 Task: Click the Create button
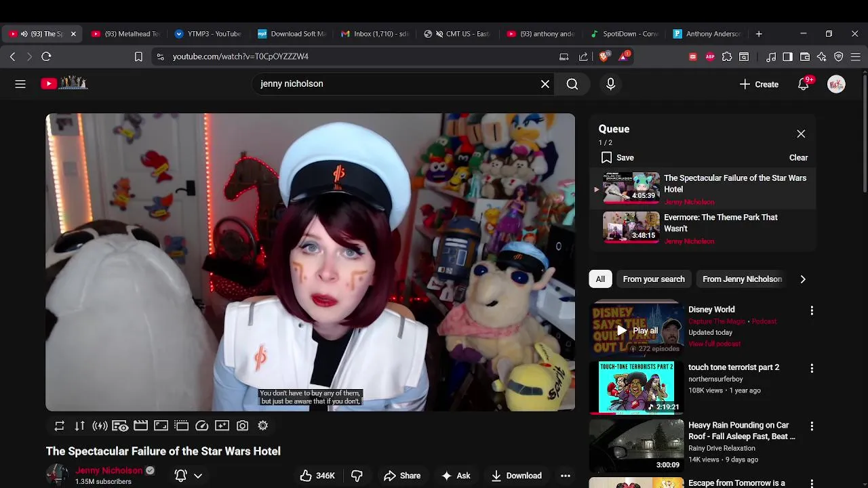click(x=759, y=84)
